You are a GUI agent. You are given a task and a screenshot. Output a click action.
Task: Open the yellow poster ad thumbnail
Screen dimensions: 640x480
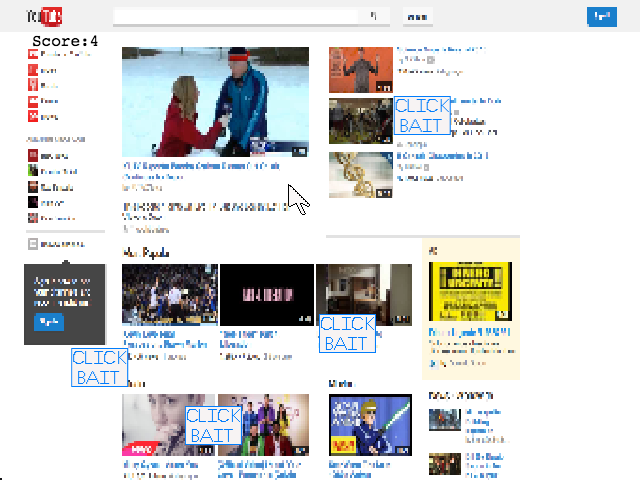click(470, 291)
